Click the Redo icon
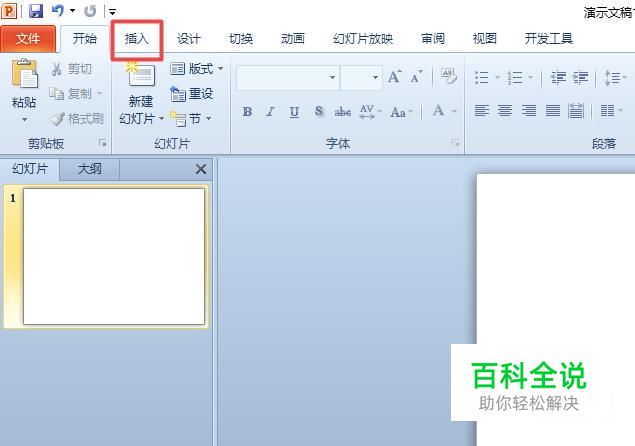 pyautogui.click(x=90, y=11)
